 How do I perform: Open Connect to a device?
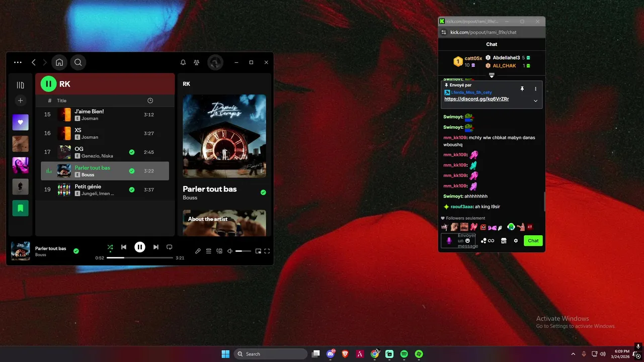[x=219, y=251]
